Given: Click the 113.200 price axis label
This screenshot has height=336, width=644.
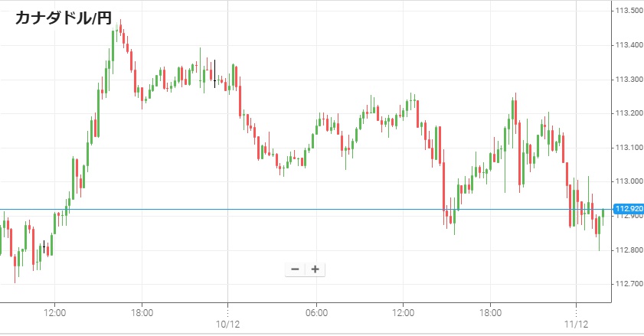Looking at the screenshot, I should 628,113.
